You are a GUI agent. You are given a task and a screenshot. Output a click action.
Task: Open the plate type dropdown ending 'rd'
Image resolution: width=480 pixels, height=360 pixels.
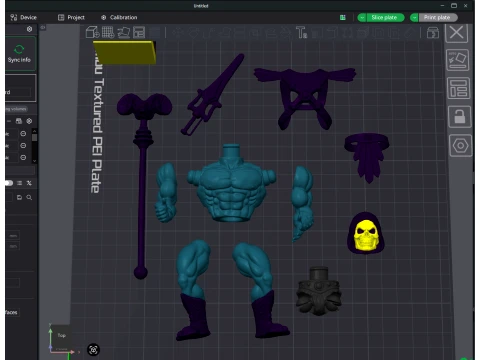pos(19,92)
